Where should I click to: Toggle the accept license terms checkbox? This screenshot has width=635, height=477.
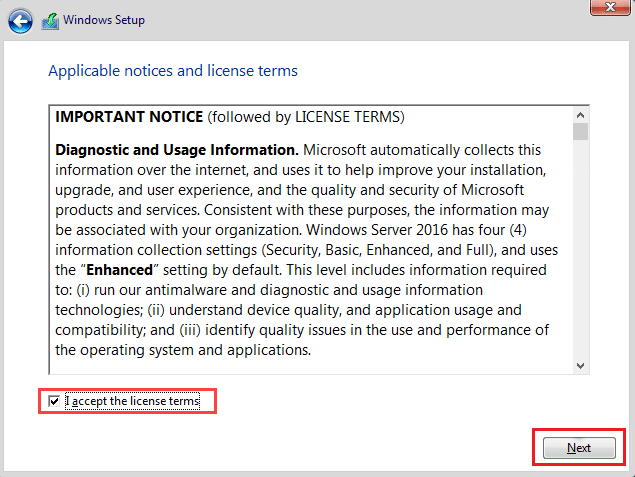[55, 402]
